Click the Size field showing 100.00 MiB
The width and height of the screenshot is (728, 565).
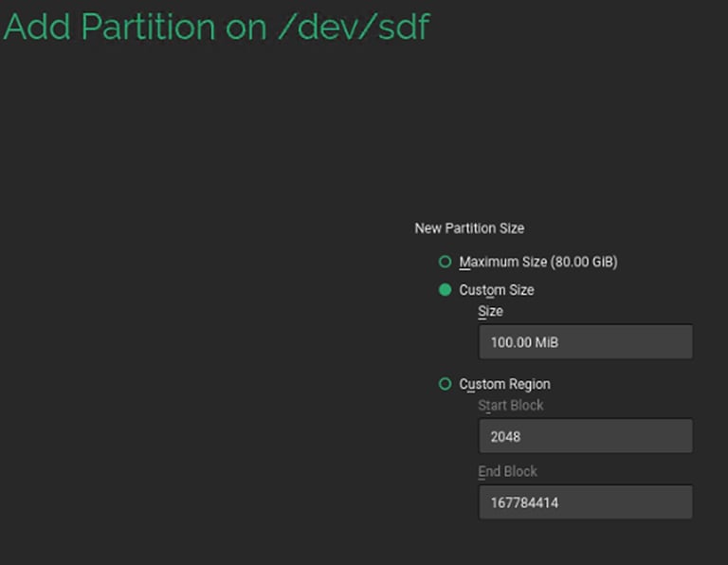click(x=585, y=341)
